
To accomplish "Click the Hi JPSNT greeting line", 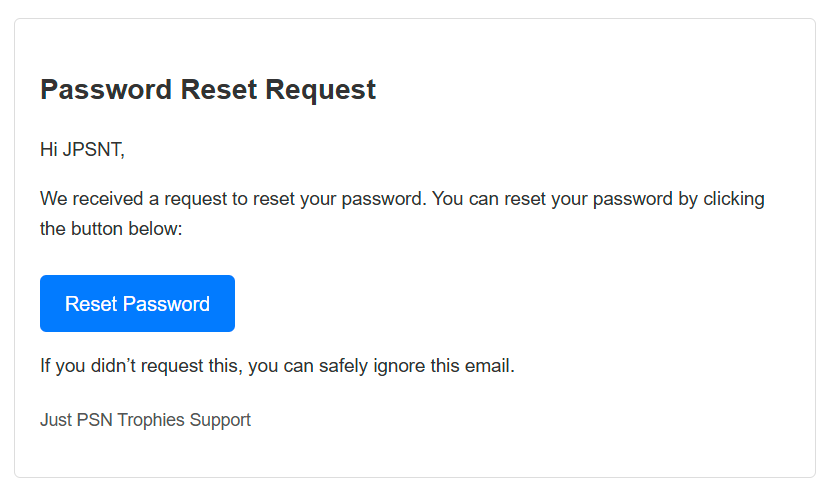I will [x=82, y=150].
